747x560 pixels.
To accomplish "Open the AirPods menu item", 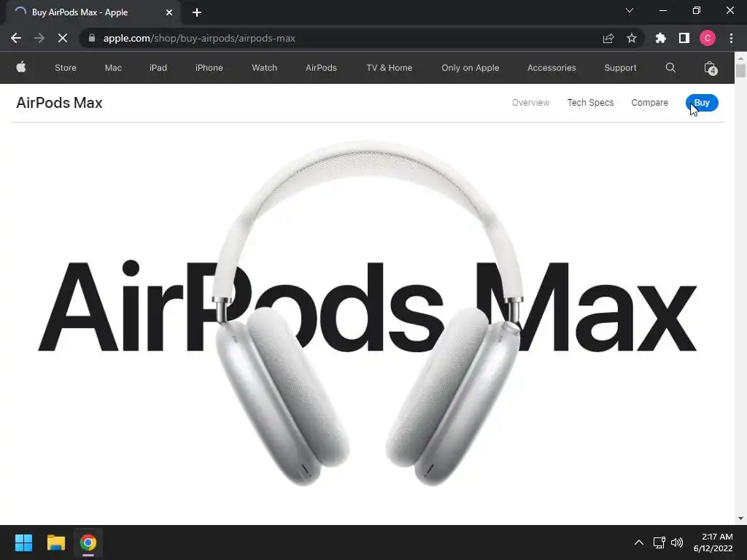I will tap(321, 68).
